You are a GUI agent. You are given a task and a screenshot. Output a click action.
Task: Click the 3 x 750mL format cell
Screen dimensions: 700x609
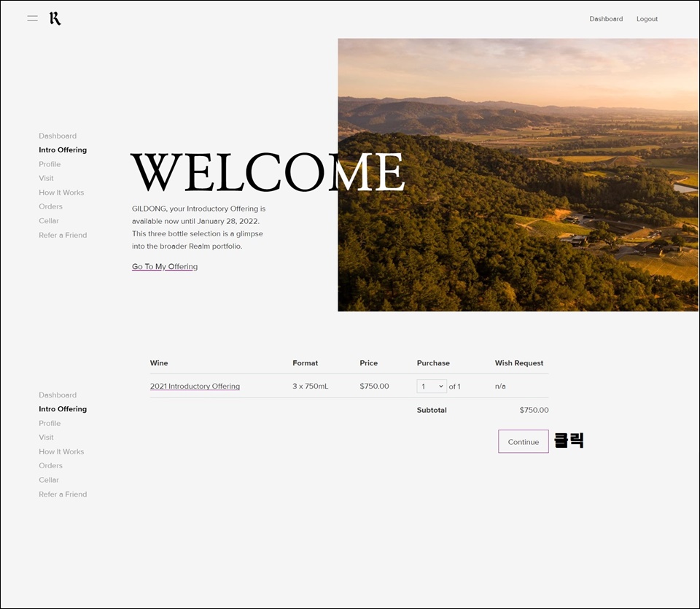[x=311, y=387]
